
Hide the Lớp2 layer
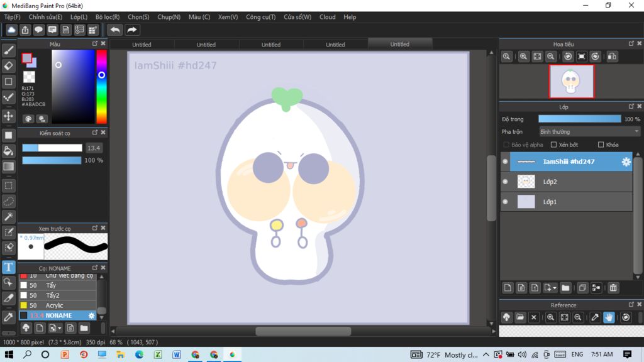(505, 182)
